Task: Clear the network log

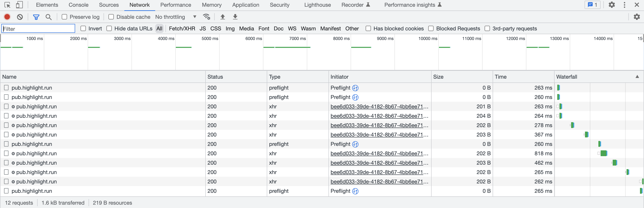Action: point(20,17)
